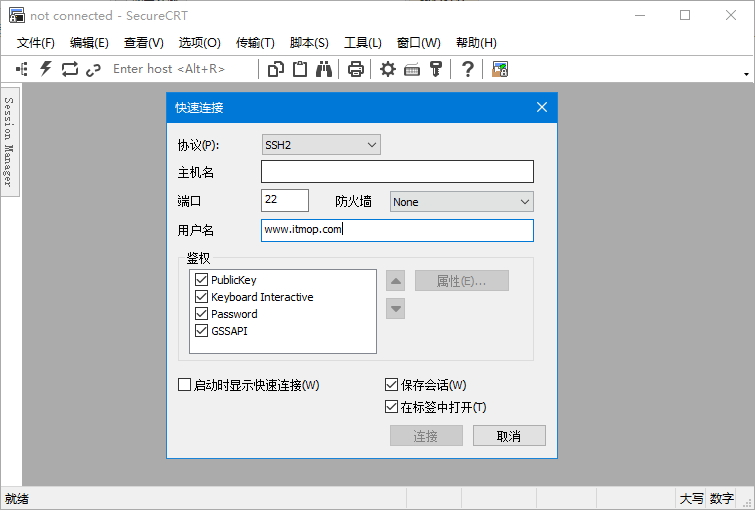
Task: Click the Keymap Editor keyboard icon
Action: pyautogui.click(x=412, y=70)
